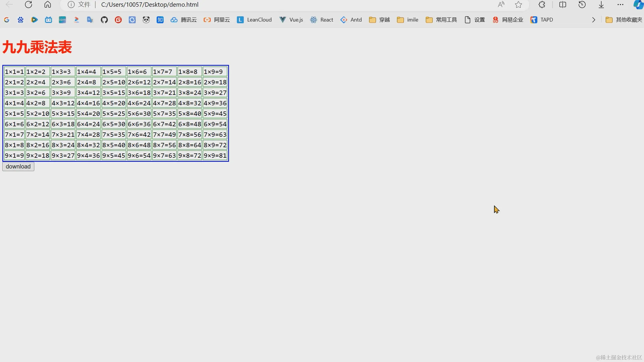The image size is (644, 362).
Task: Open the read aloud icon
Action: tap(501, 5)
